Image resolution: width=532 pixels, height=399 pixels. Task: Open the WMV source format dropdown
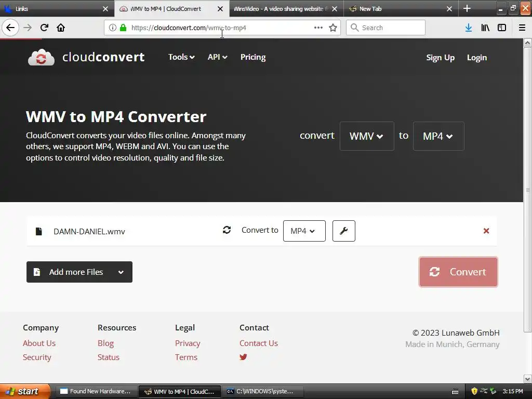tap(367, 136)
